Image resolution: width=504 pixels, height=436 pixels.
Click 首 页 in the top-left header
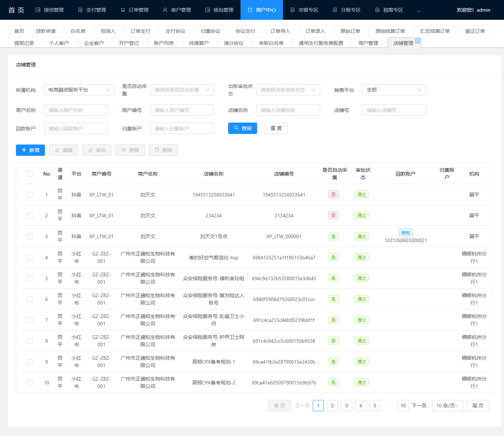tap(16, 10)
